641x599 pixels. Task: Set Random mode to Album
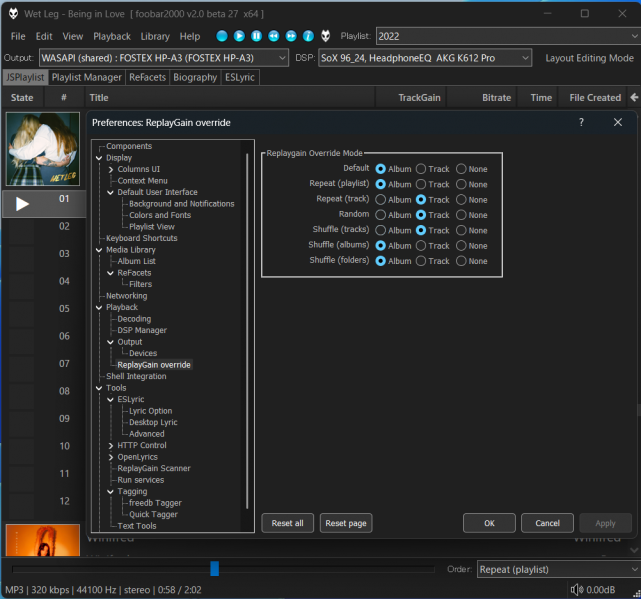381,215
